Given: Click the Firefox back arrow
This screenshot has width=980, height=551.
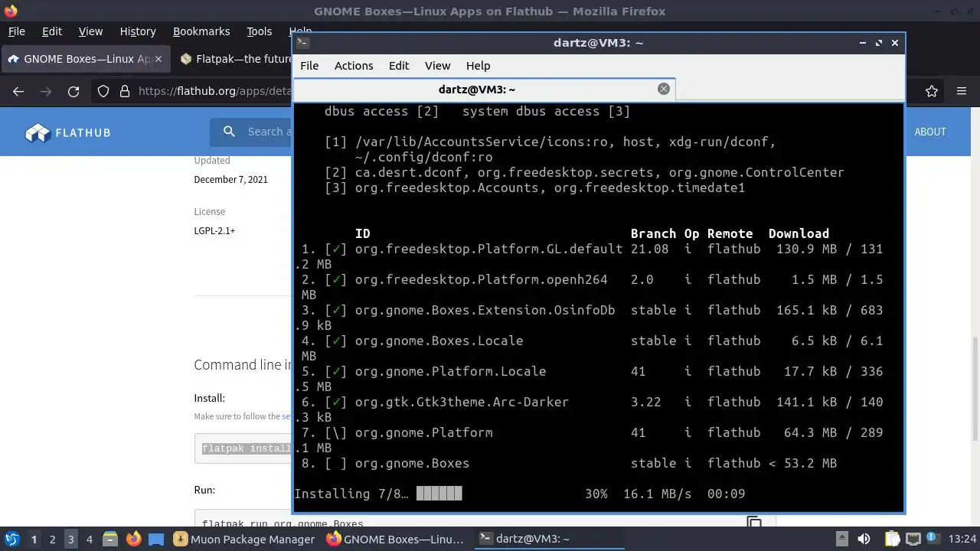Looking at the screenshot, I should pos(18,91).
